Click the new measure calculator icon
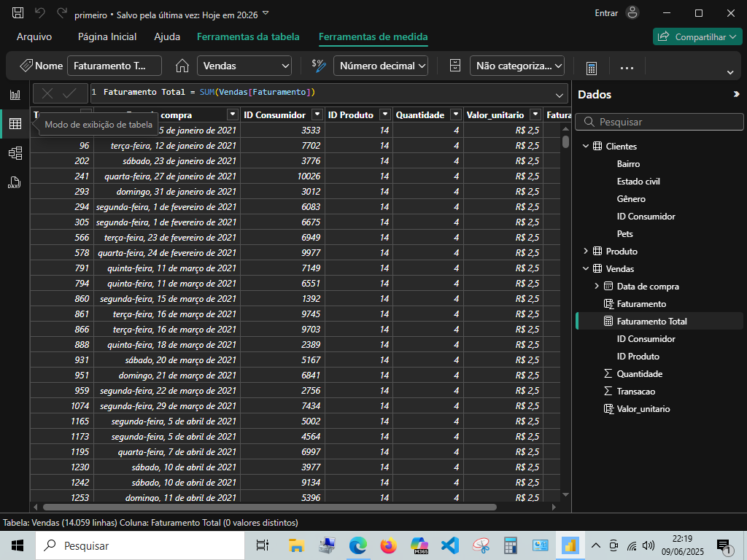Image resolution: width=747 pixels, height=560 pixels. tap(591, 68)
